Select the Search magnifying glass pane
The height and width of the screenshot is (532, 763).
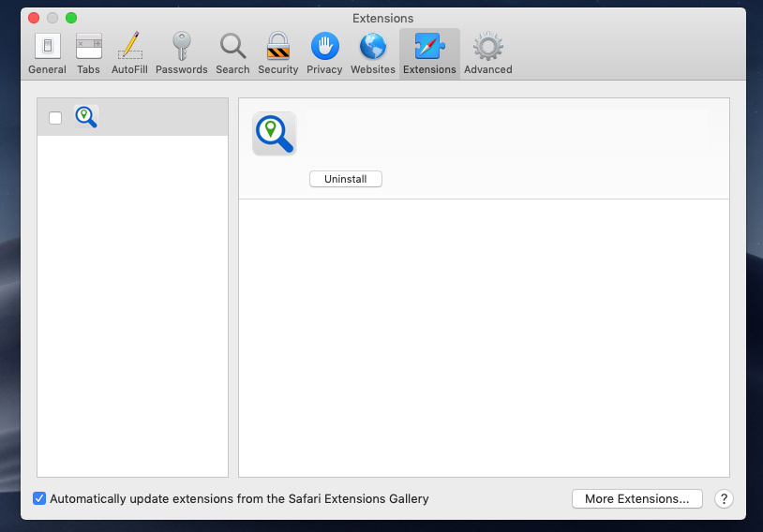(232, 53)
